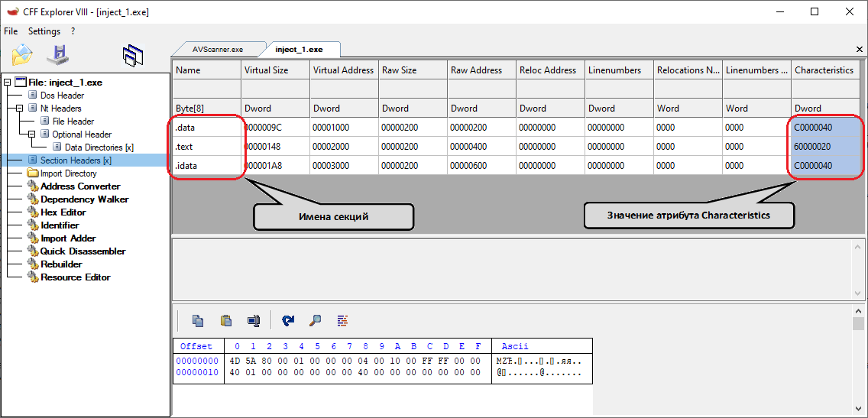868x418 pixels.
Task: Click the Paste clipboard icon in hex toolbar
Action: click(226, 320)
